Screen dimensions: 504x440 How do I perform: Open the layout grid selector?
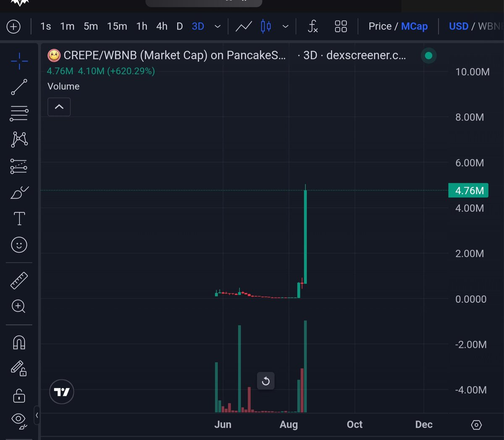tap(341, 26)
